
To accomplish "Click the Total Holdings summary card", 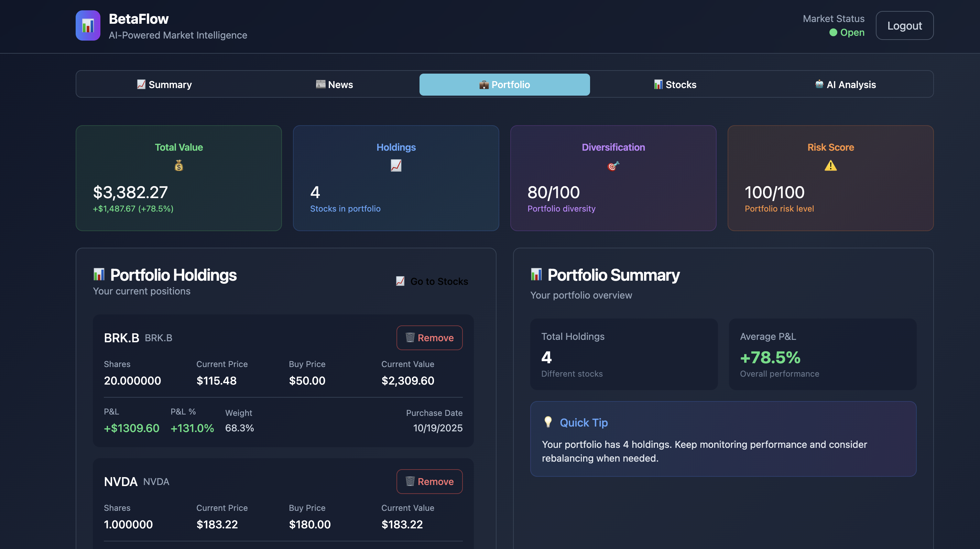I will coord(623,354).
